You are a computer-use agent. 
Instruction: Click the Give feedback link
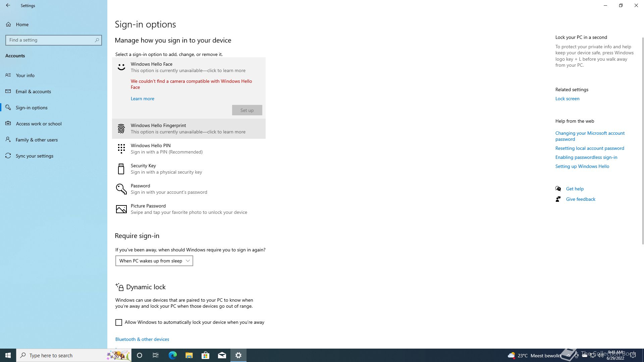tap(581, 199)
